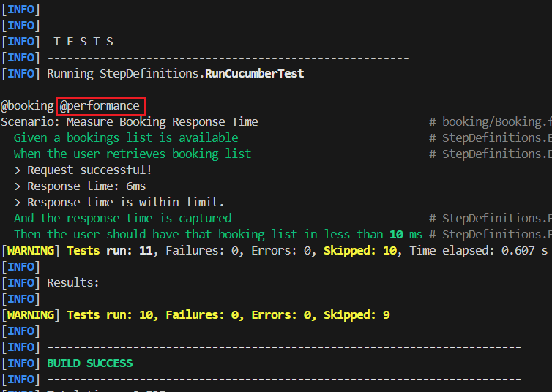
Task: Click the Scenario: Measure Booking Response Time line
Action: [130, 121]
